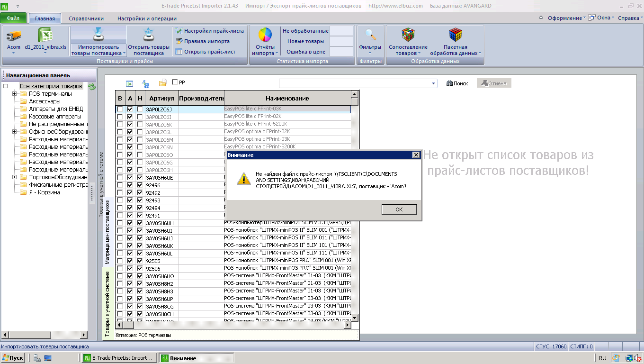Toggle column B checkbox for 3AV0SH8H2

click(x=120, y=283)
